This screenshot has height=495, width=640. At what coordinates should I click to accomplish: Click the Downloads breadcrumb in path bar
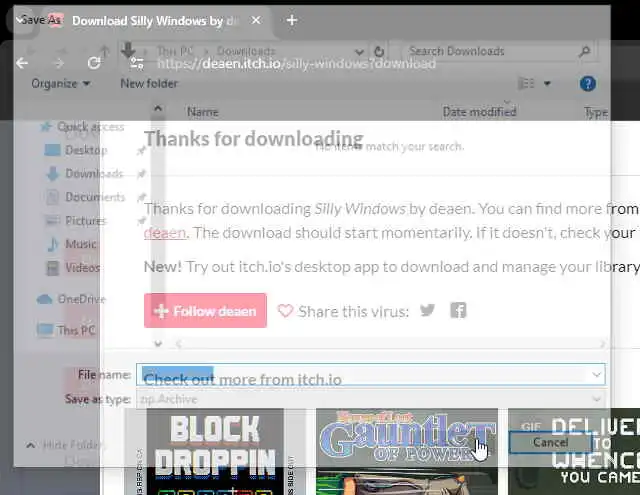[246, 51]
